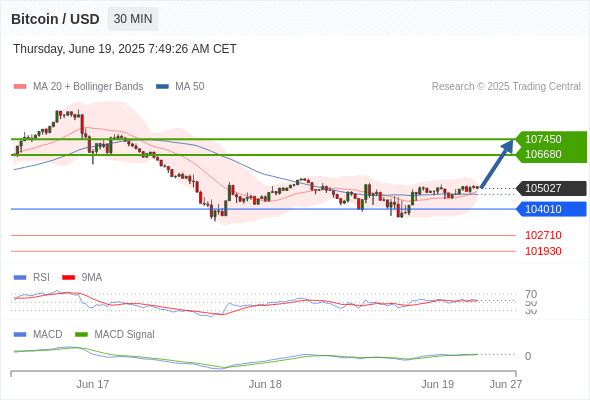Click the 9MA legend label

(92, 278)
